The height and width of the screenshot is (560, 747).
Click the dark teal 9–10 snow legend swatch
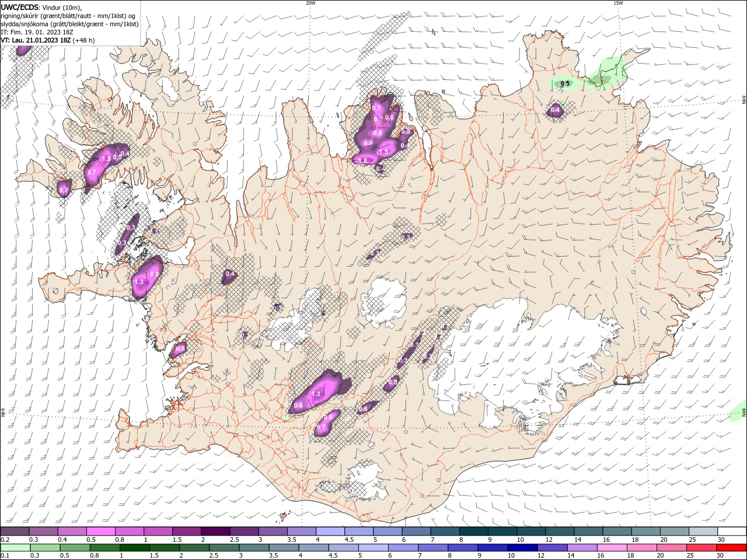point(502,531)
